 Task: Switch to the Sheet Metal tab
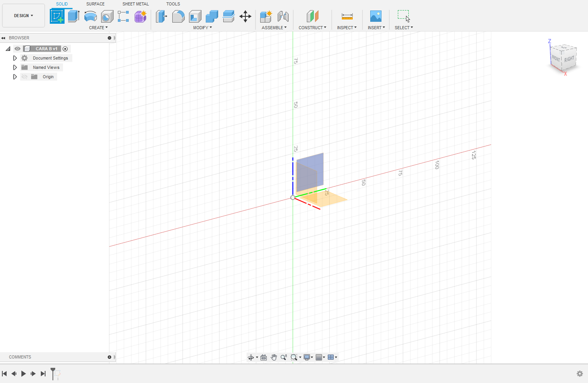tap(136, 4)
